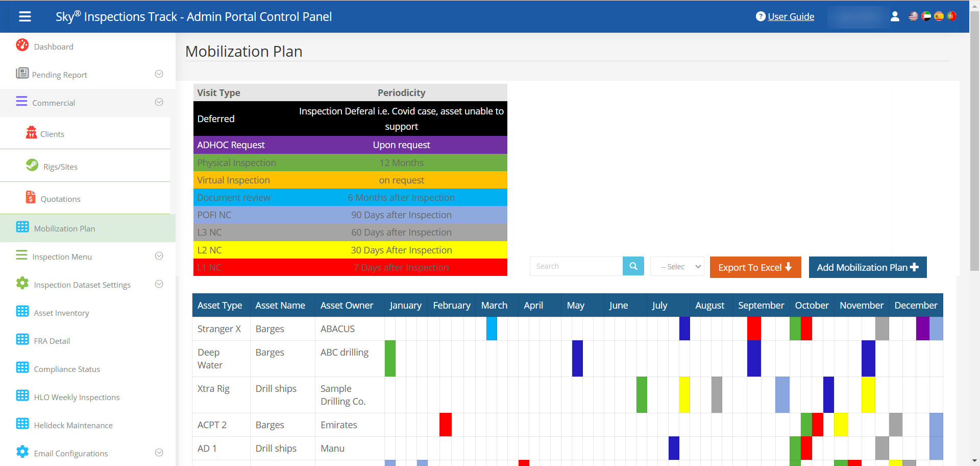Expand the Commercial section chevron
980x466 pixels.
point(159,102)
